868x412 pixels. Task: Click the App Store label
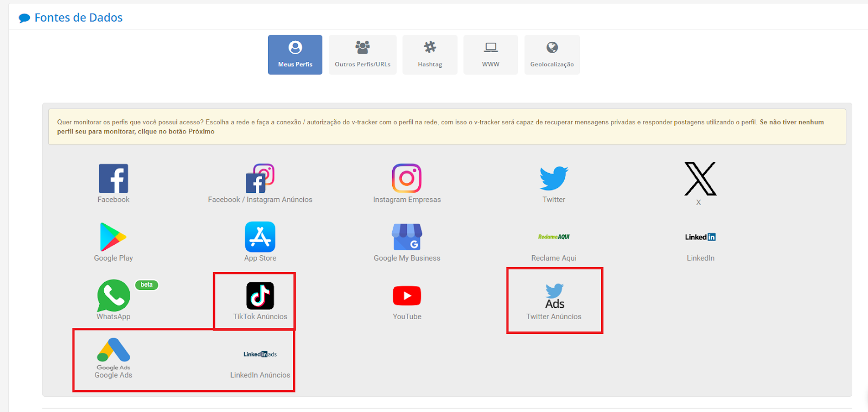pos(260,258)
